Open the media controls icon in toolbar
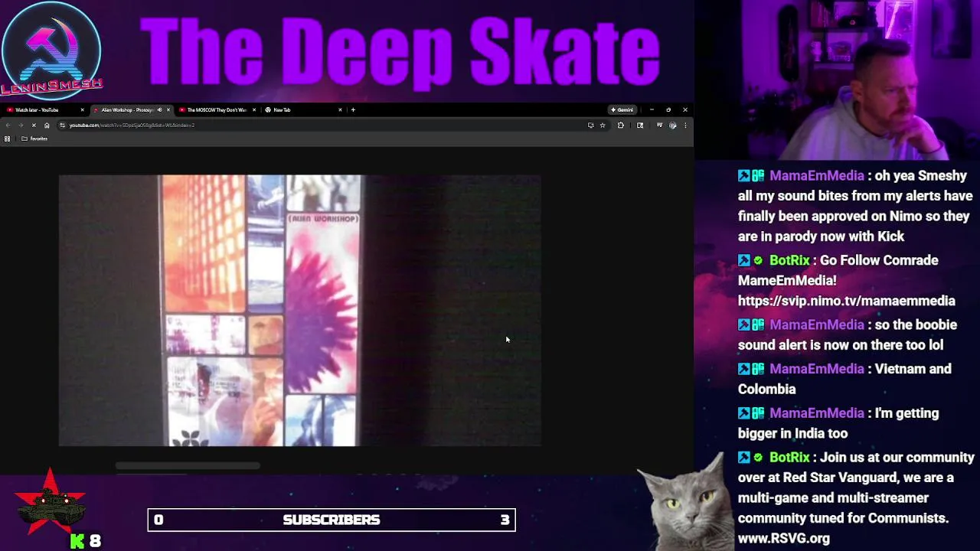Image resolution: width=980 pixels, height=551 pixels. point(659,125)
